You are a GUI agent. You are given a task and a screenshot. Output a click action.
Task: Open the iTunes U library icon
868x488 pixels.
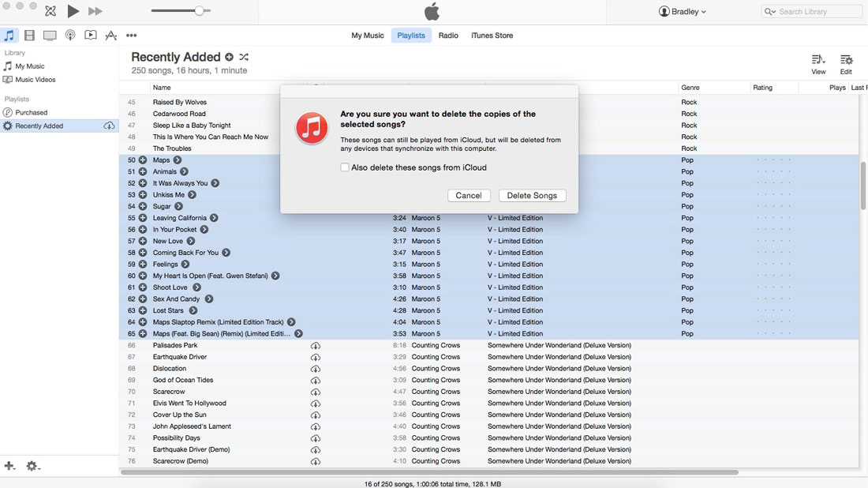pyautogui.click(x=90, y=36)
